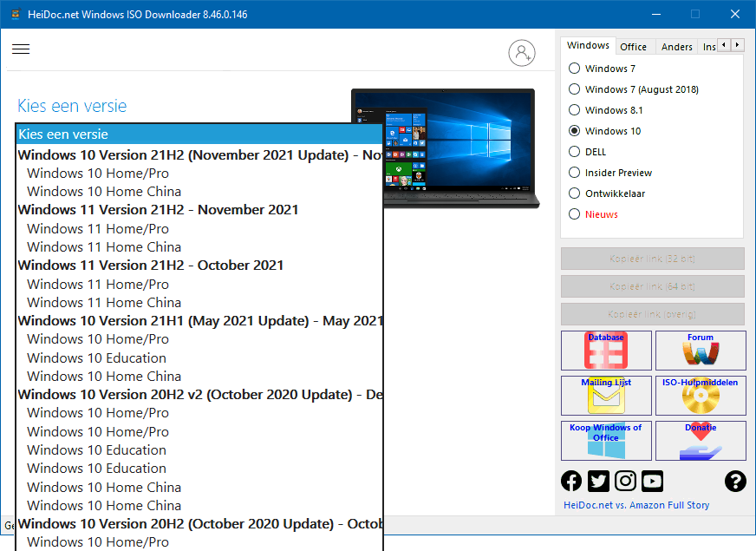Open the hamburger menu
Viewport: 756px width, 551px height.
(21, 49)
